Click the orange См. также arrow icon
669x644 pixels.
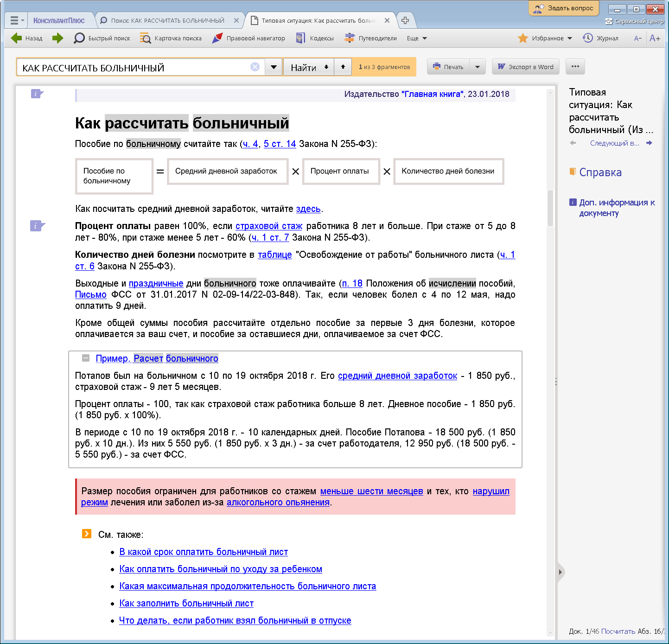pyautogui.click(x=86, y=534)
